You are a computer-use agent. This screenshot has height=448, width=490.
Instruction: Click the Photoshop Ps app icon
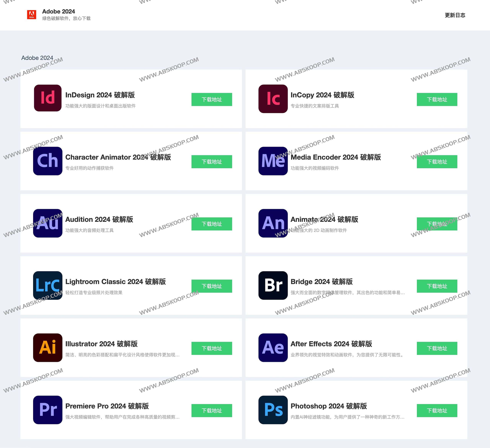(x=273, y=410)
